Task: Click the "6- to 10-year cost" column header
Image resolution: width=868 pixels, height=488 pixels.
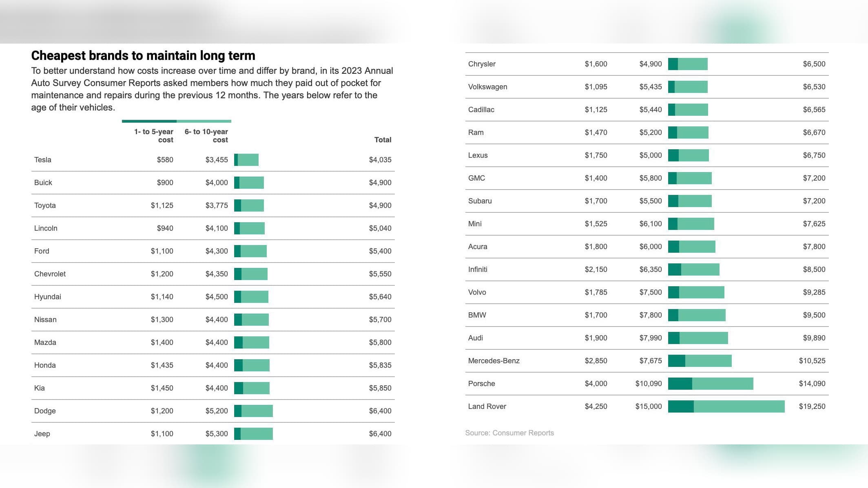Action: (x=206, y=136)
